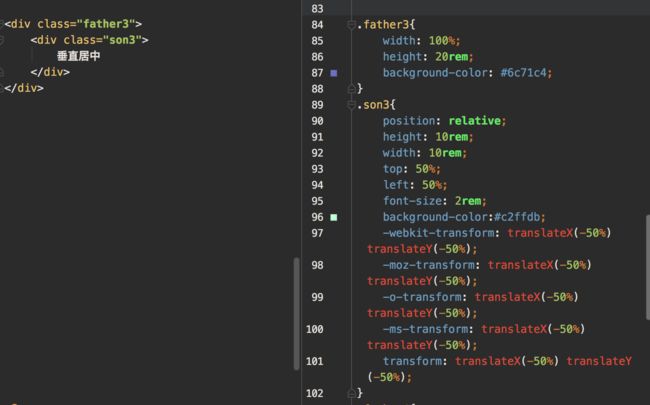Place cursor on the .father3{ selector

[x=386, y=25]
